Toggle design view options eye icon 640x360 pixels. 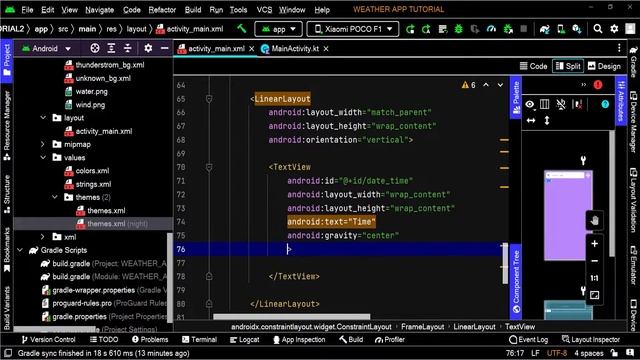[530, 104]
